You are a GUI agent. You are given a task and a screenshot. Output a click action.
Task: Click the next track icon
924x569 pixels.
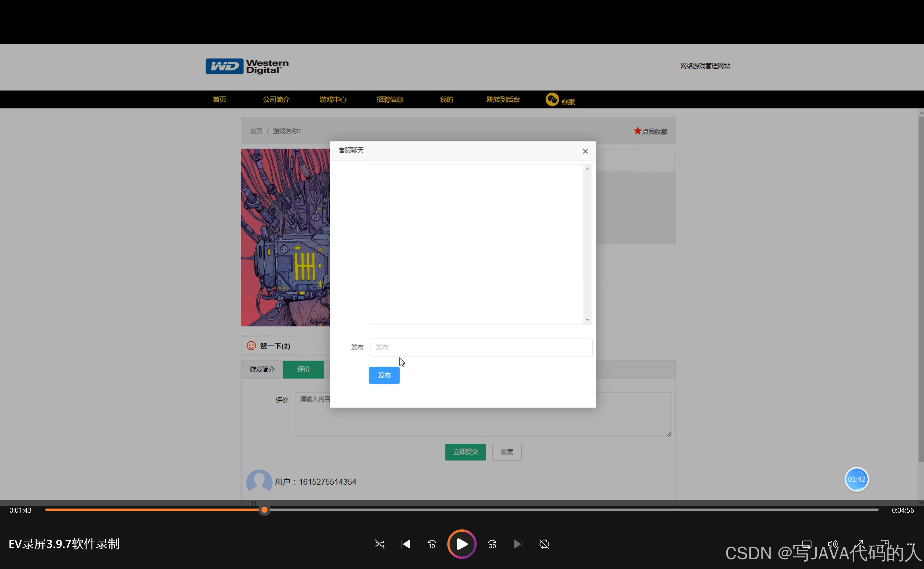518,544
